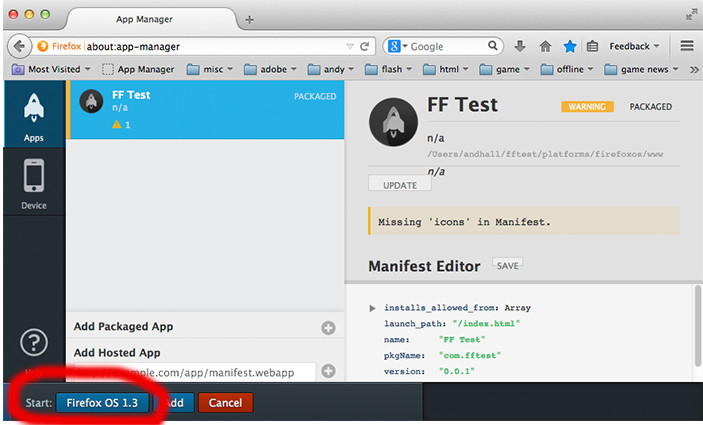Click the Manifest Editor vertical scrollbar
This screenshot has height=425, width=703.
coord(697,326)
